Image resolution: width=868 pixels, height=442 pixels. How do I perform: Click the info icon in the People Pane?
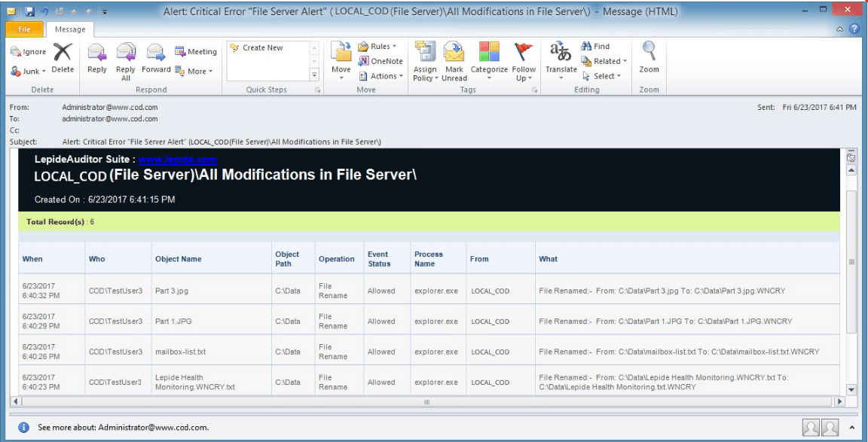(x=24, y=428)
